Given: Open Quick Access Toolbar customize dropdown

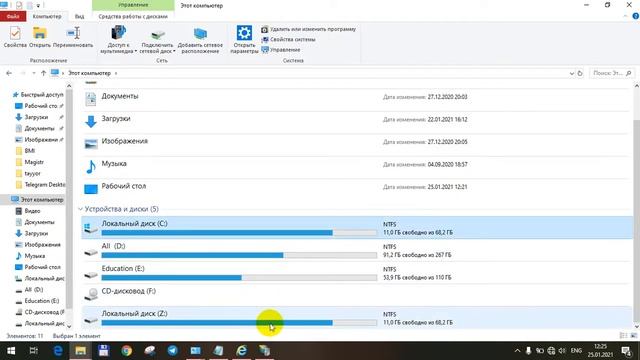Looking at the screenshot, I should pos(38,6).
